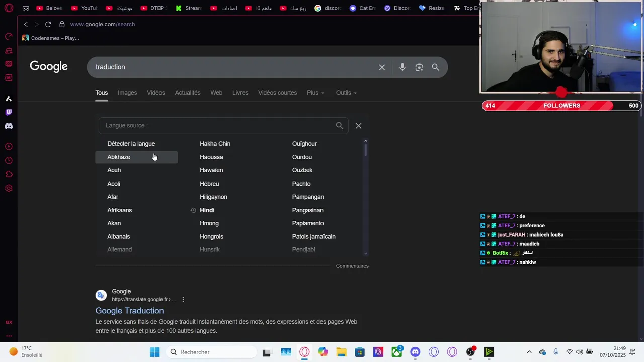The height and width of the screenshot is (362, 644).
Task: Switch to the Images tab
Action: pos(127,93)
